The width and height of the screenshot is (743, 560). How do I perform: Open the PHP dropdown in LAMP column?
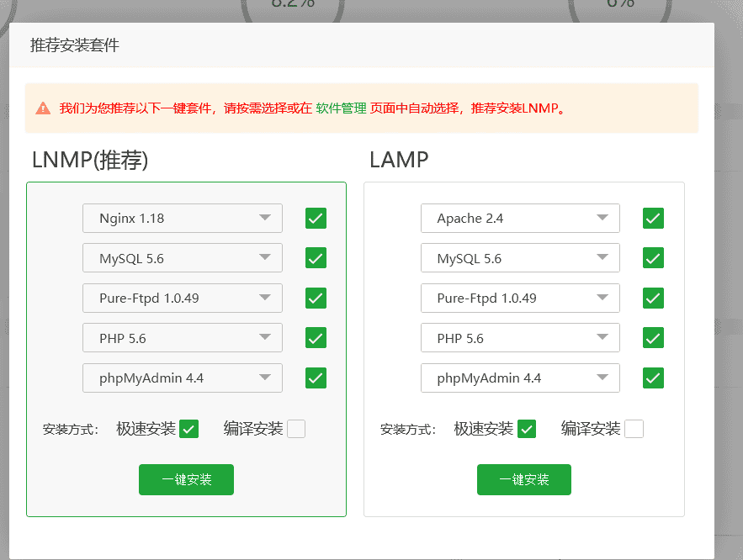[x=519, y=337]
